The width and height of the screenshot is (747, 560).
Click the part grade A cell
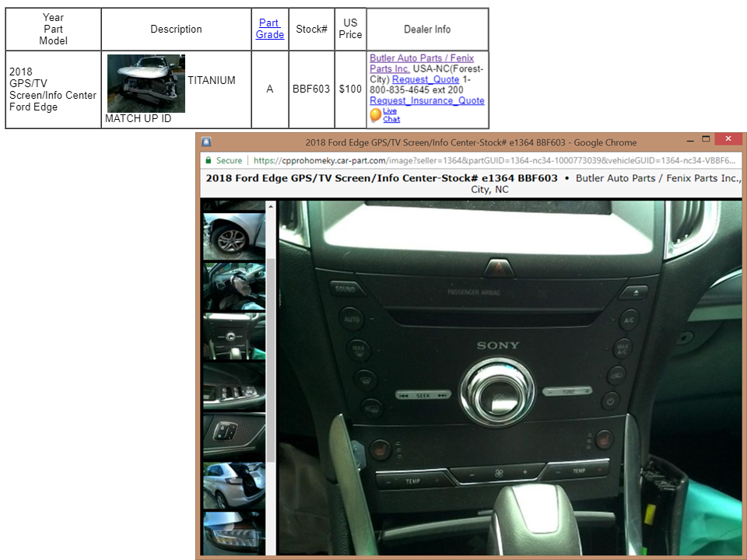270,89
